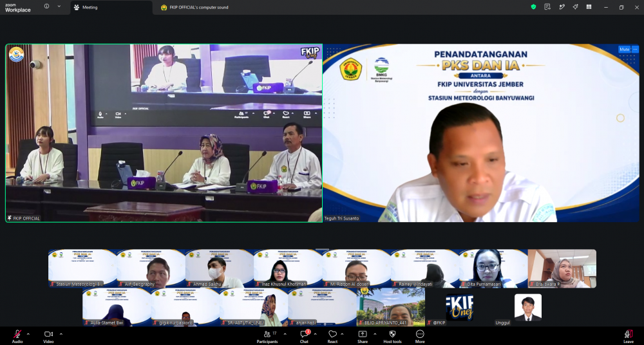
Task: Open the React heart menu
Action: (333, 336)
